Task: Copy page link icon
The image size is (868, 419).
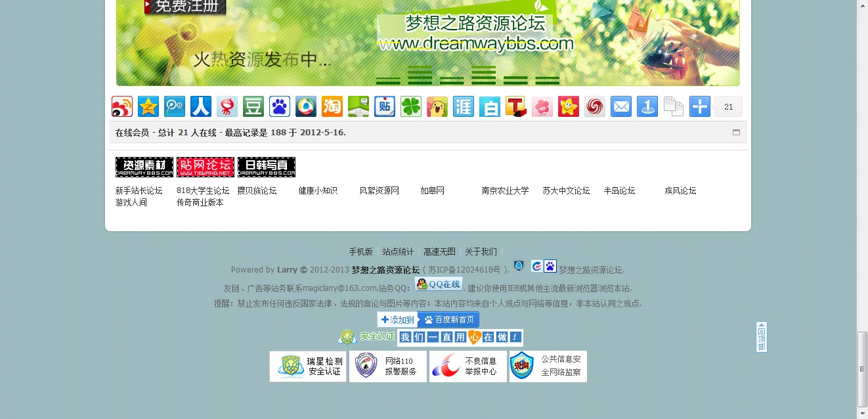Action: coord(674,106)
